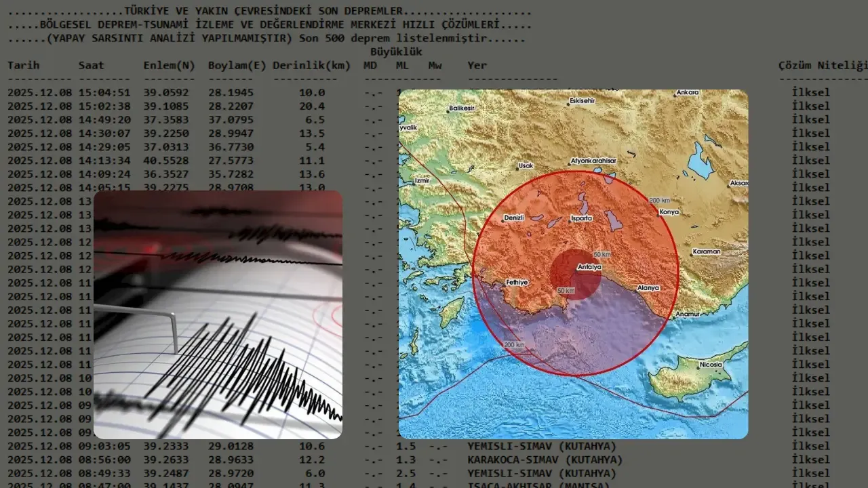Click the Çözüm Niteliği column header
868x488 pixels.
[823, 66]
